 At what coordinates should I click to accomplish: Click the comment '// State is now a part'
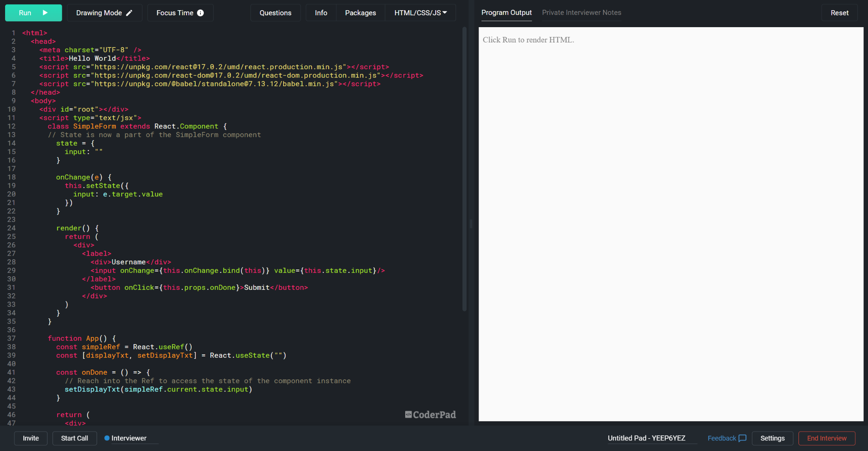click(x=154, y=135)
